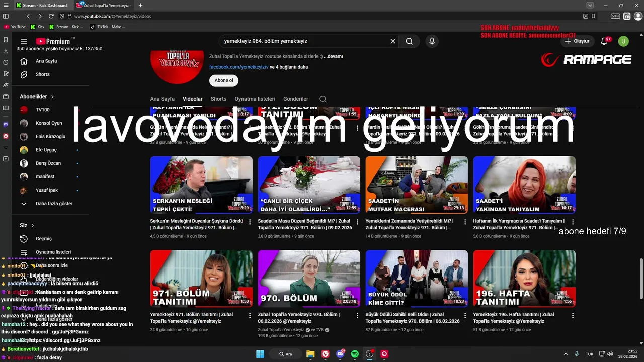Toggle the browser VPN badge

pos(615,16)
